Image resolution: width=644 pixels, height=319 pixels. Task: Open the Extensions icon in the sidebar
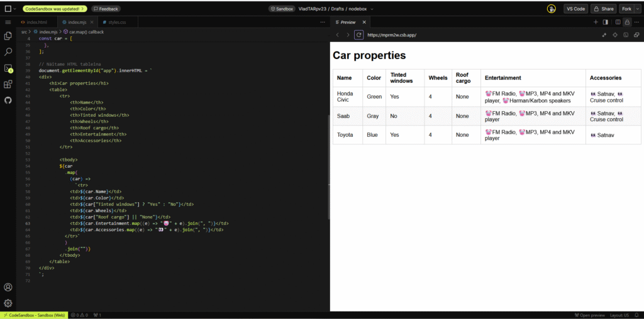point(8,84)
